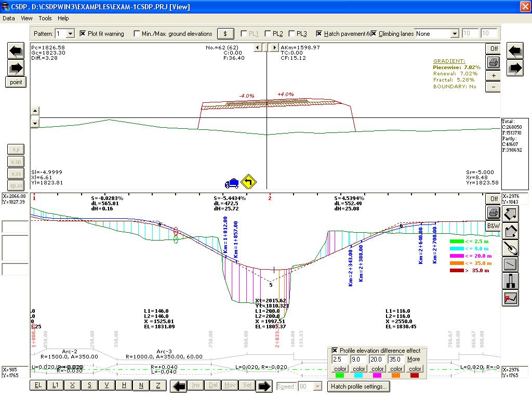
Task: Zoom out cross-section with minus button
Action: coord(494,87)
